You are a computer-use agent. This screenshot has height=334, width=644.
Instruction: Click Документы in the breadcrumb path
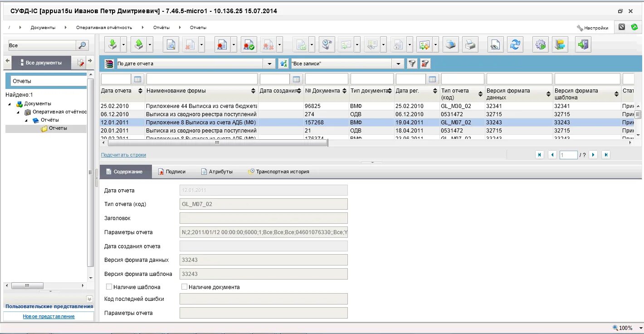coord(43,28)
